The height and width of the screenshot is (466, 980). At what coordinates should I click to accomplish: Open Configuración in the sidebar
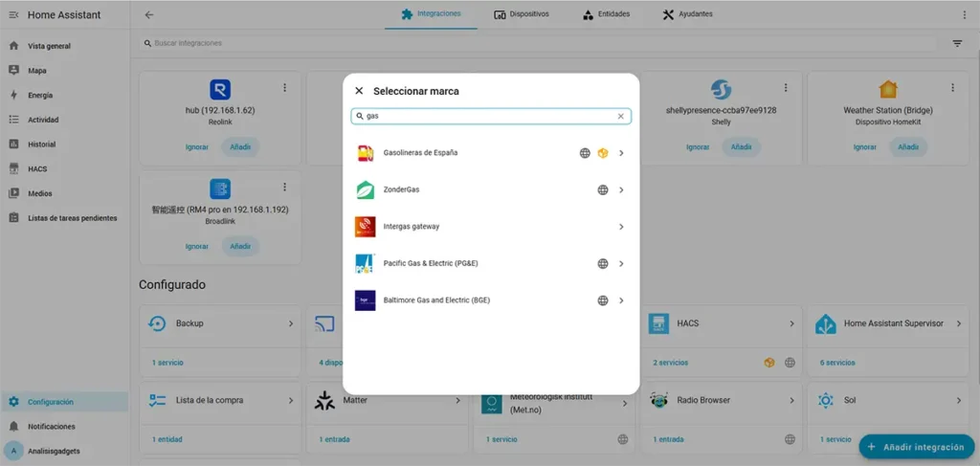click(65, 402)
